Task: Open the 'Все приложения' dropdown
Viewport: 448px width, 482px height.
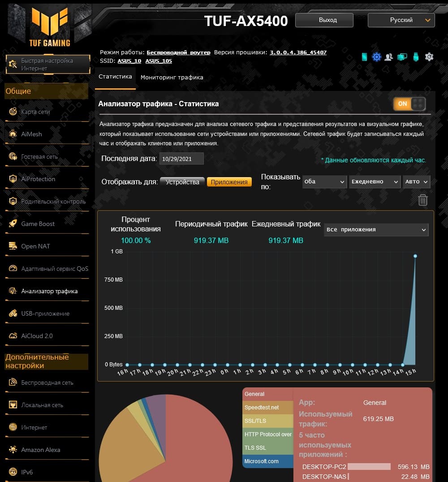Action: [x=376, y=230]
